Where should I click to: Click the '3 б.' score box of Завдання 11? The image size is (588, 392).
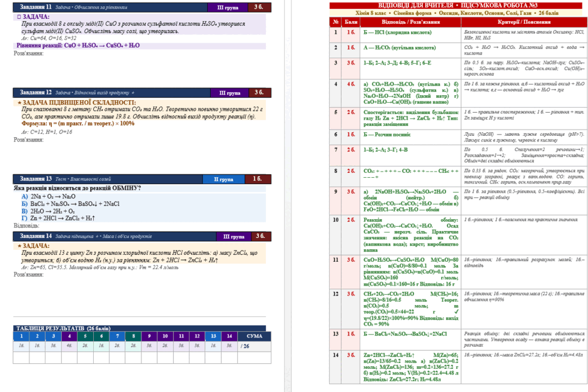pyautogui.click(x=259, y=7)
